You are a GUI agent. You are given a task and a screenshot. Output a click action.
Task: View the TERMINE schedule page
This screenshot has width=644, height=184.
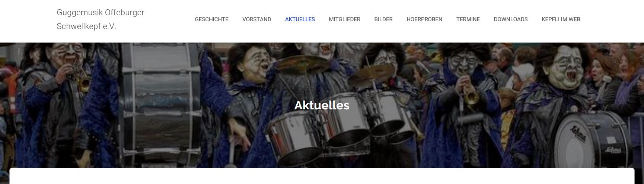[x=468, y=19]
